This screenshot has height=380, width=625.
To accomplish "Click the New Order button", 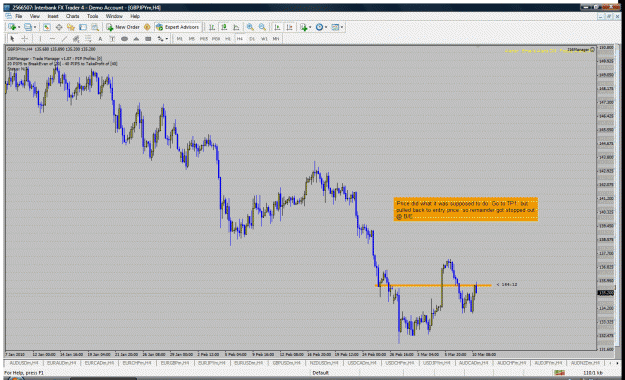I will pos(123,27).
